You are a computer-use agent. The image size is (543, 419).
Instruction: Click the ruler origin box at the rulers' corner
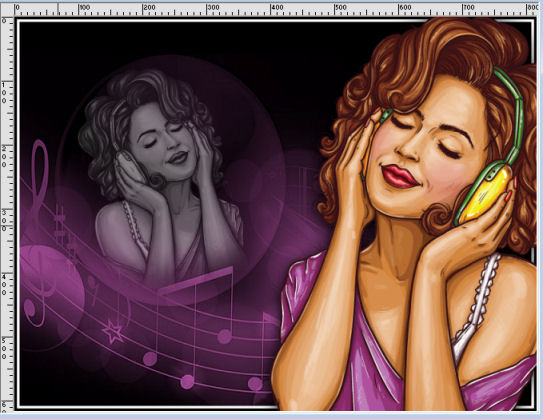pyautogui.click(x=7, y=9)
